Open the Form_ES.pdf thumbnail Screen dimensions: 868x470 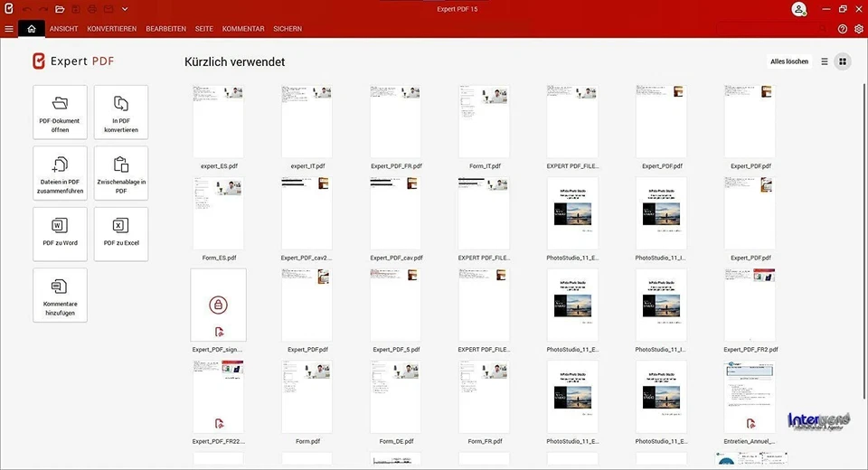coord(218,213)
